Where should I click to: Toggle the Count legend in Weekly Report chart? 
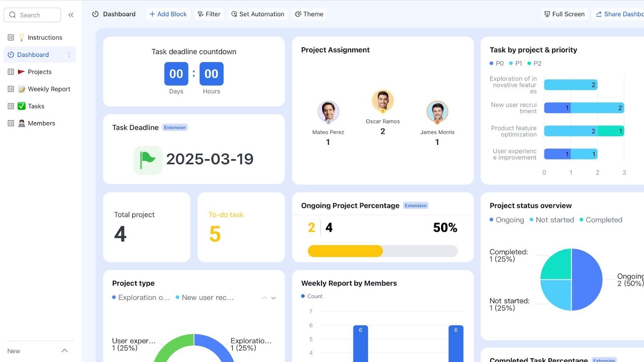(x=312, y=296)
